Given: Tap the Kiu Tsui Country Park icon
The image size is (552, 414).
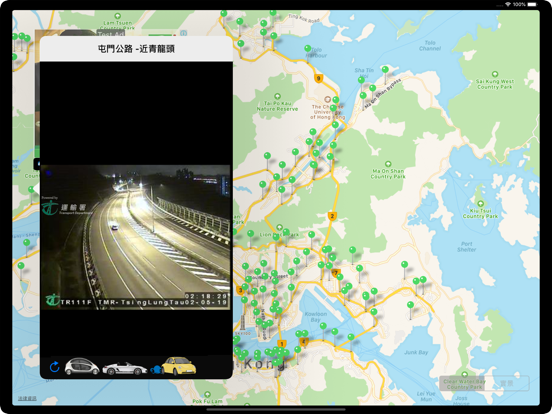Looking at the screenshot, I should tap(480, 203).
